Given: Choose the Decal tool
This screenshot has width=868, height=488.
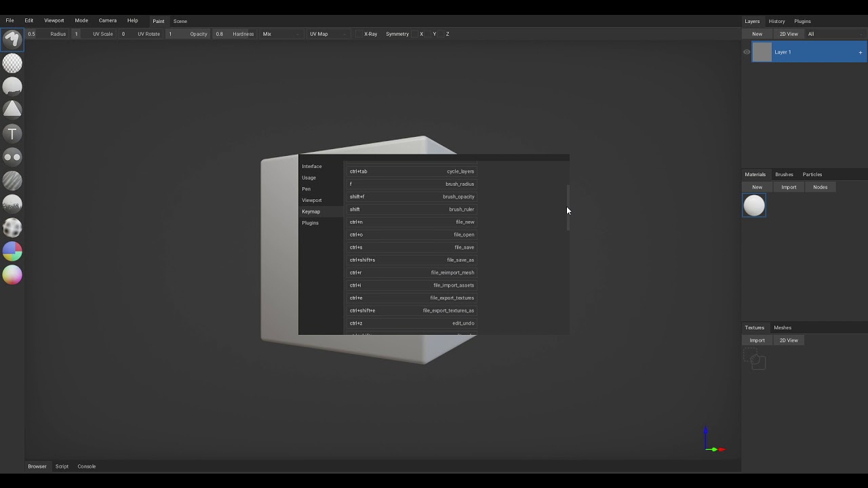Looking at the screenshot, I should click(12, 110).
